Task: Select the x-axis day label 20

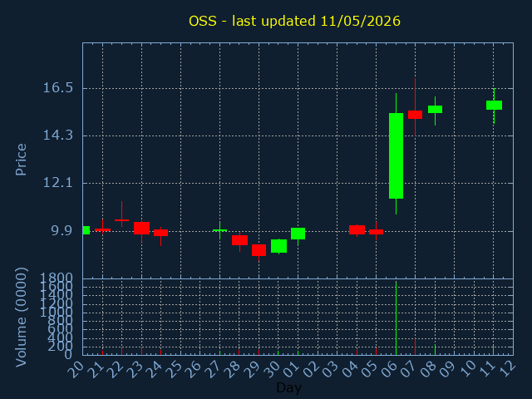Action: [x=76, y=369]
